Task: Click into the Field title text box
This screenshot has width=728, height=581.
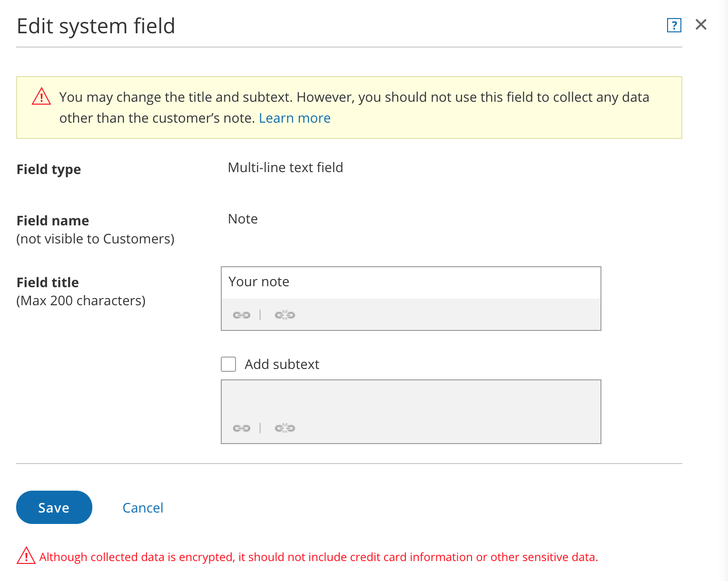Action: click(x=411, y=282)
